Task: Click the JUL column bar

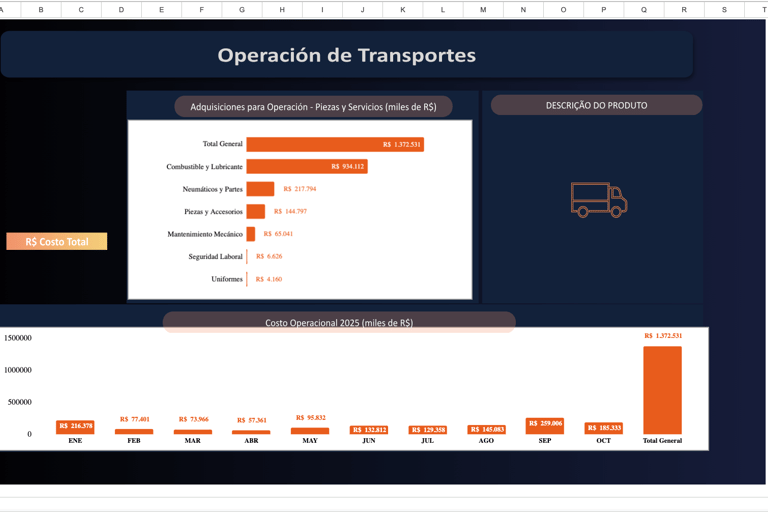Action: pos(428,430)
